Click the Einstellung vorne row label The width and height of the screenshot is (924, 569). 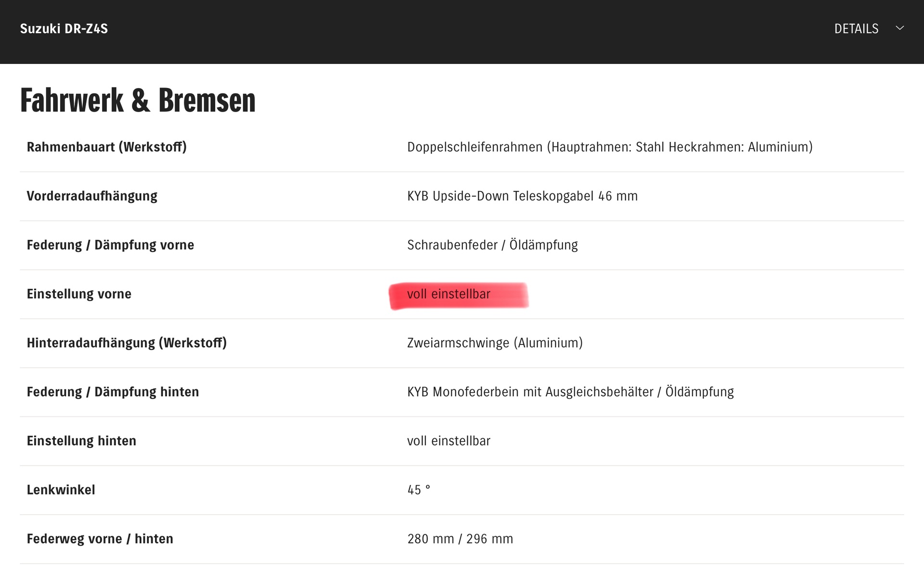pyautogui.click(x=79, y=294)
